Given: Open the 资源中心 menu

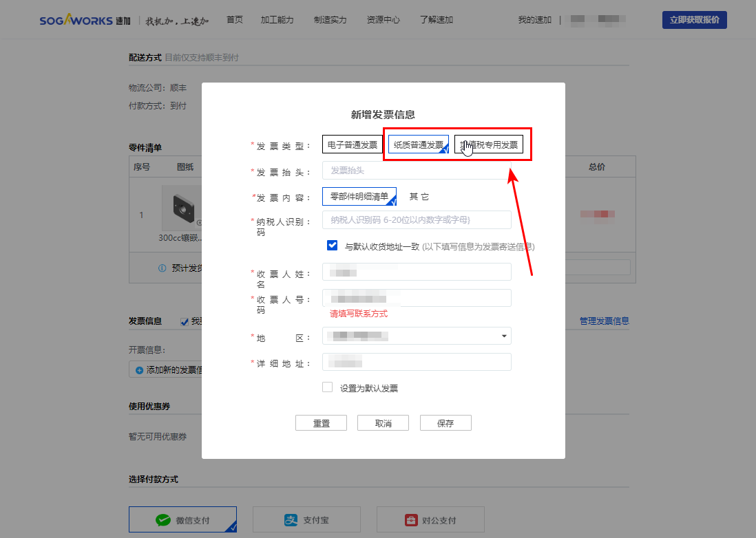Looking at the screenshot, I should [383, 20].
